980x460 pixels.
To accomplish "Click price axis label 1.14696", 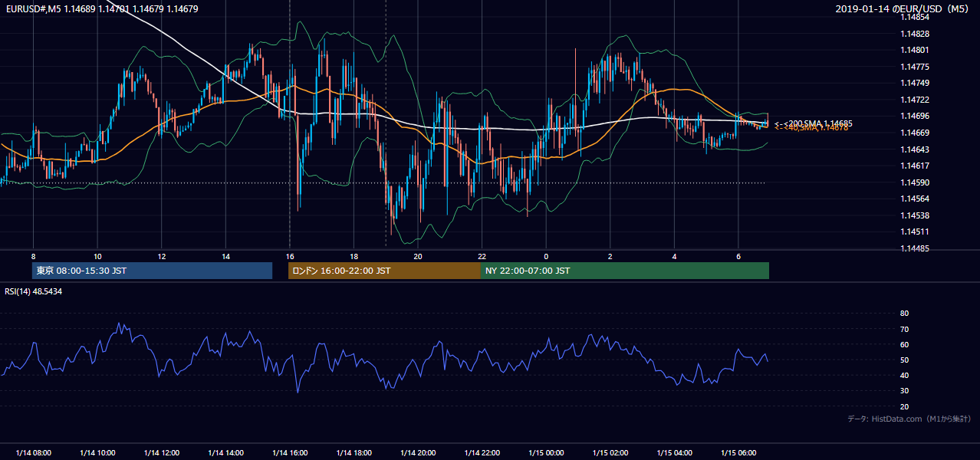I will [916, 116].
